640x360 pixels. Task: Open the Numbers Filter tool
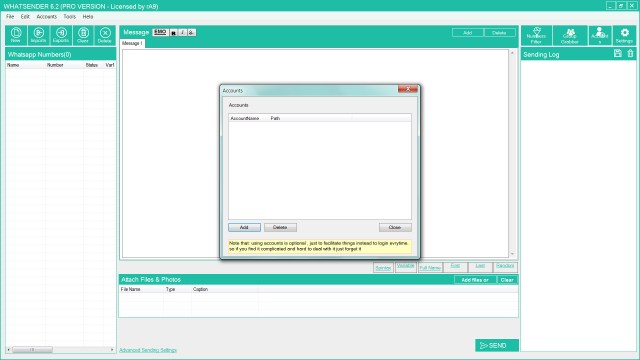tap(536, 36)
